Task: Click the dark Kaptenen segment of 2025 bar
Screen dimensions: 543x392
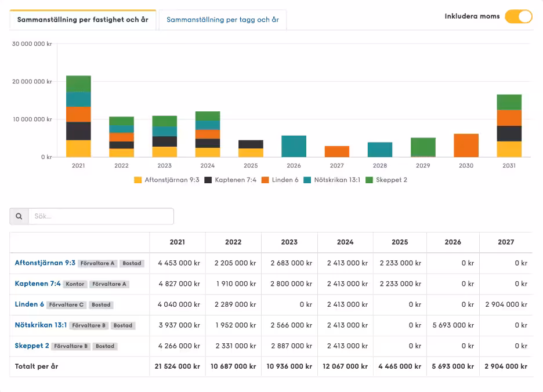Action: pyautogui.click(x=251, y=144)
